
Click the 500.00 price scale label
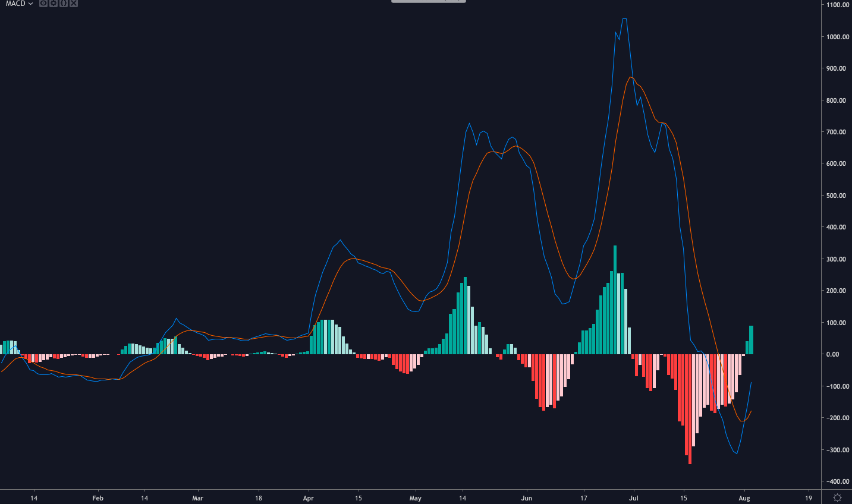[836, 196]
